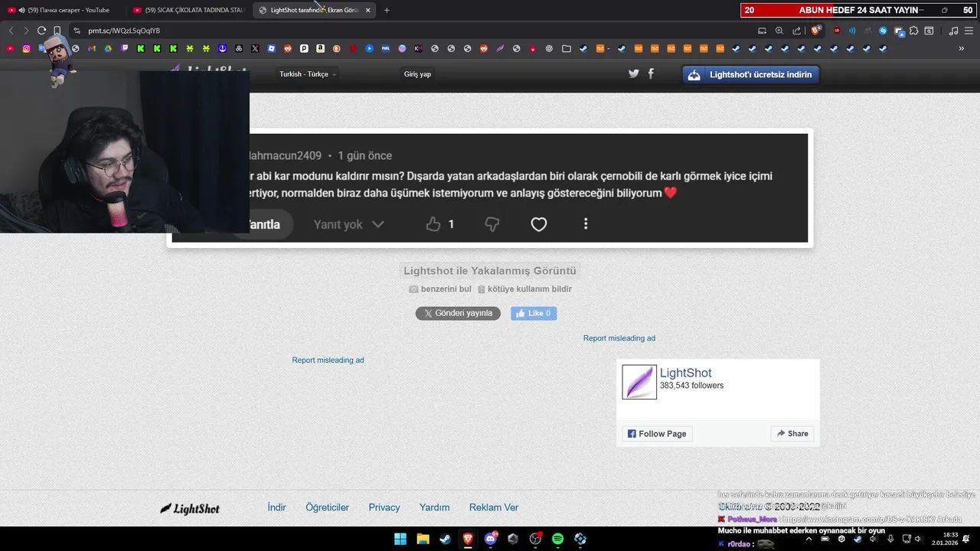Click the heart icon on the comment
The image size is (980, 551).
(539, 224)
